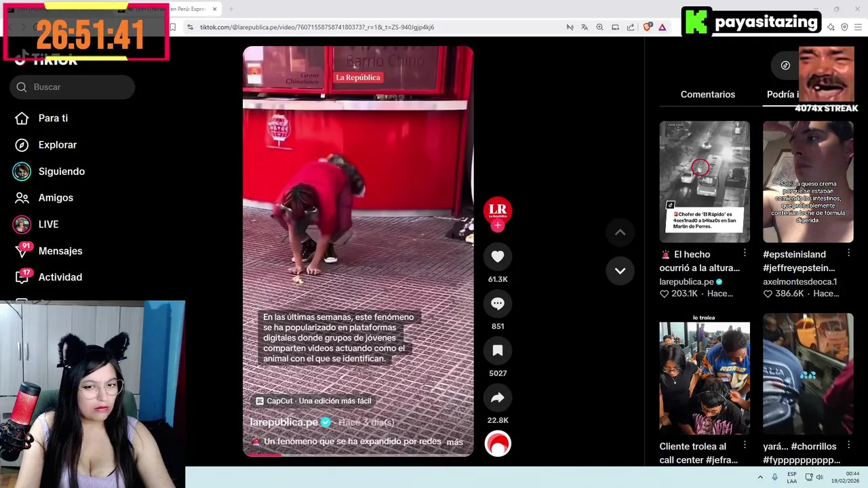This screenshot has height=488, width=868.
Task: Open options menu for #epsteinisland video
Action: click(848, 253)
